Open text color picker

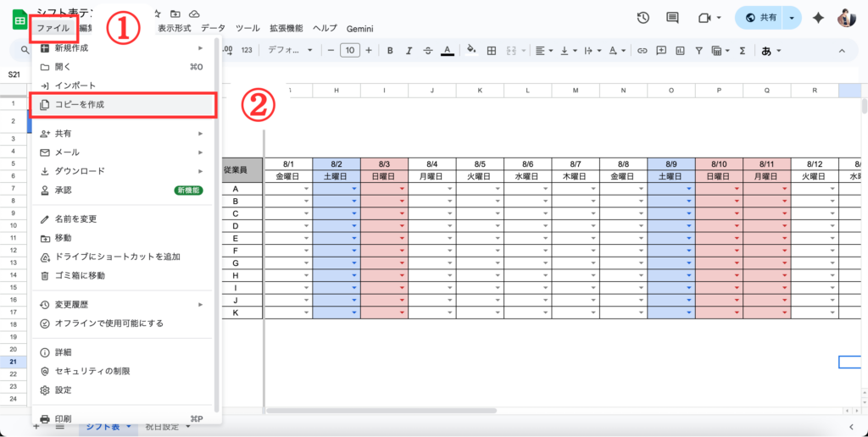[x=448, y=50]
